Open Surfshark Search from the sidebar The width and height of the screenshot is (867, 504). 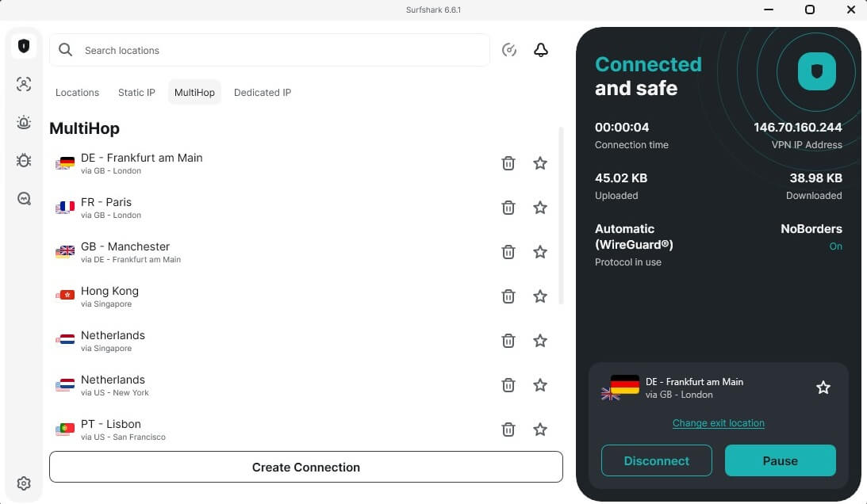24,197
